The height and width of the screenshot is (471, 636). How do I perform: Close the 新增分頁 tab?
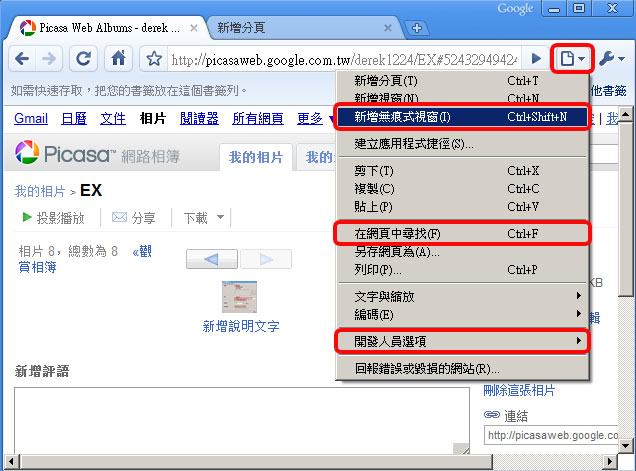388,28
